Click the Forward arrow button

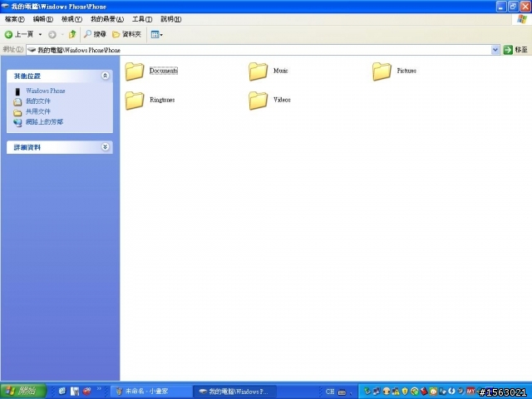pos(52,34)
